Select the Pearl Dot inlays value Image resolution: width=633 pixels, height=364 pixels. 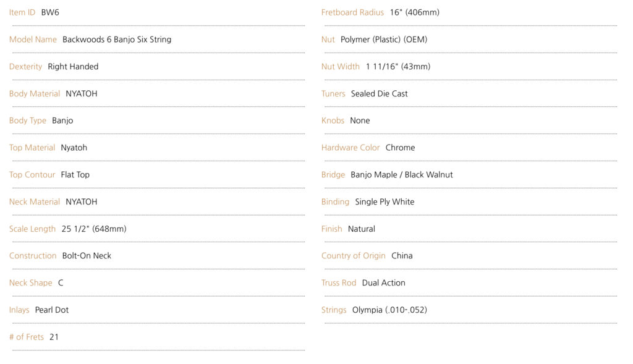[52, 310]
